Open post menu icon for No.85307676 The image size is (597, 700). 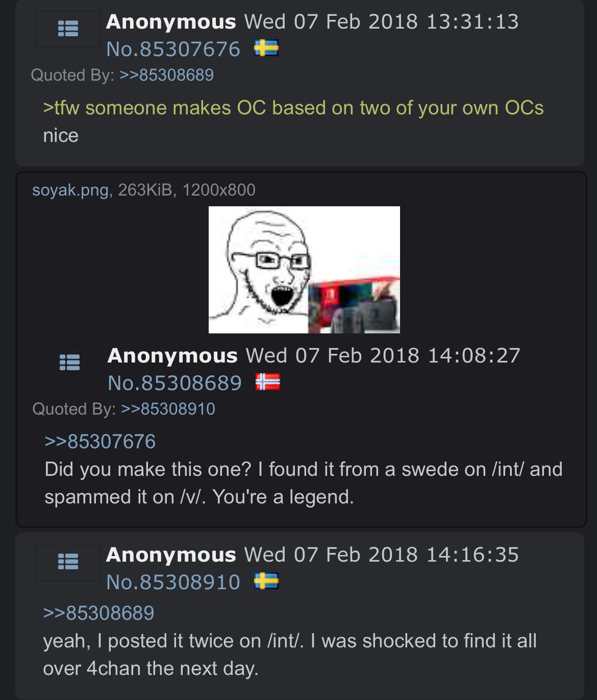[x=68, y=29]
